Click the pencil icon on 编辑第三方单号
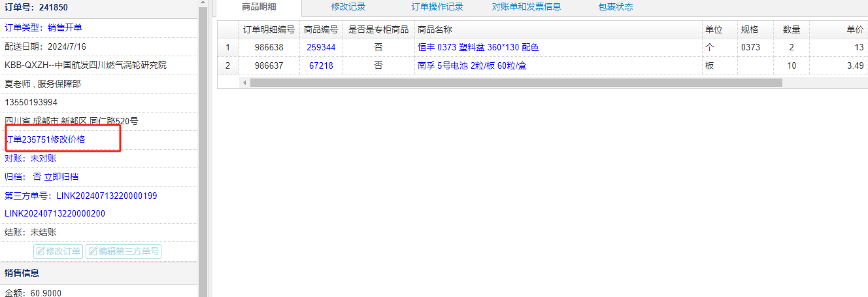This screenshot has height=297, width=868. [x=93, y=251]
